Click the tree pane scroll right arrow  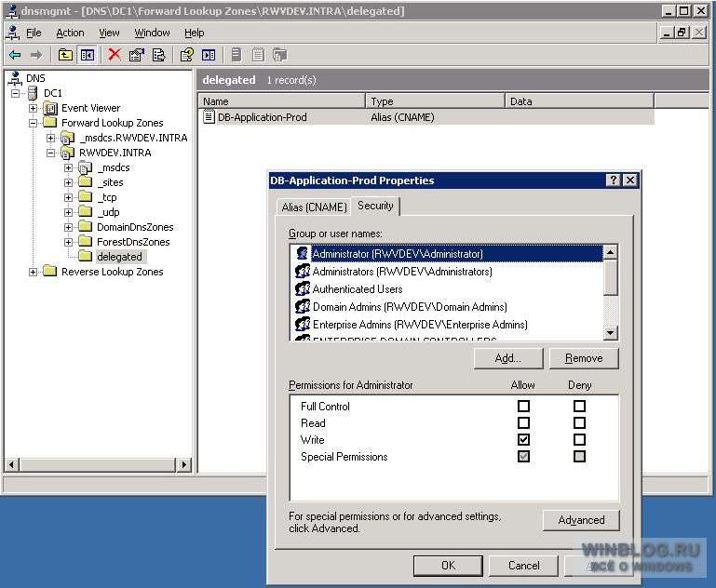pos(183,465)
